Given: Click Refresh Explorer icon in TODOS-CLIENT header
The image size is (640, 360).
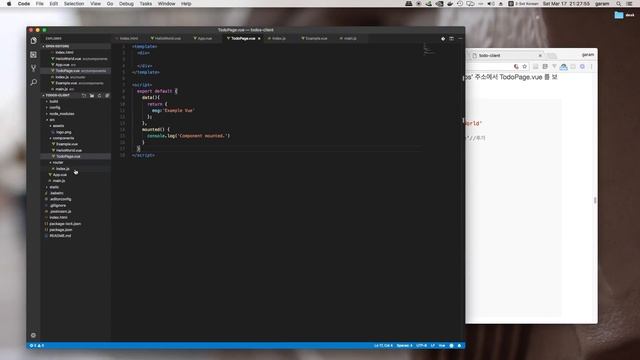Looking at the screenshot, I should coord(100,96).
